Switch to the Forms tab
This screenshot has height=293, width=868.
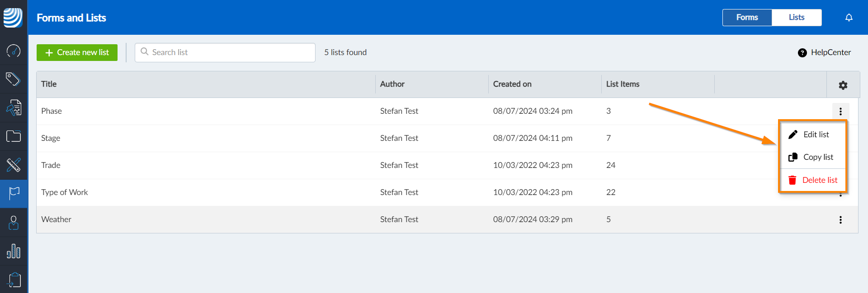(x=747, y=18)
